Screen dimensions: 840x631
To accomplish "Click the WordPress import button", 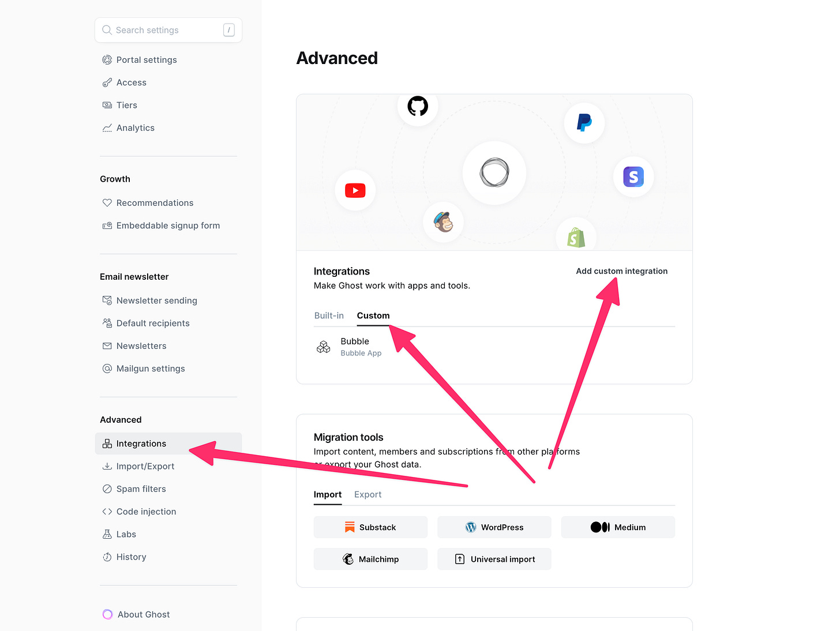I will (494, 527).
